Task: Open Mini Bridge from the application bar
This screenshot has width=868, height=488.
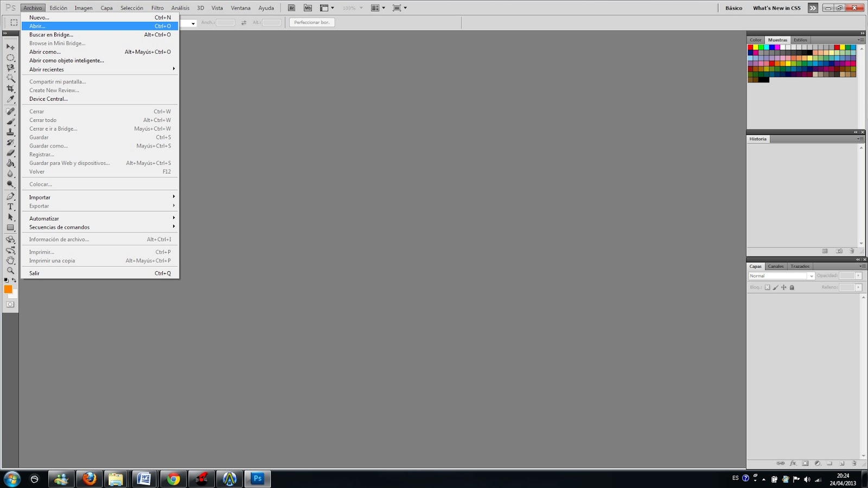Action: pyautogui.click(x=308, y=8)
